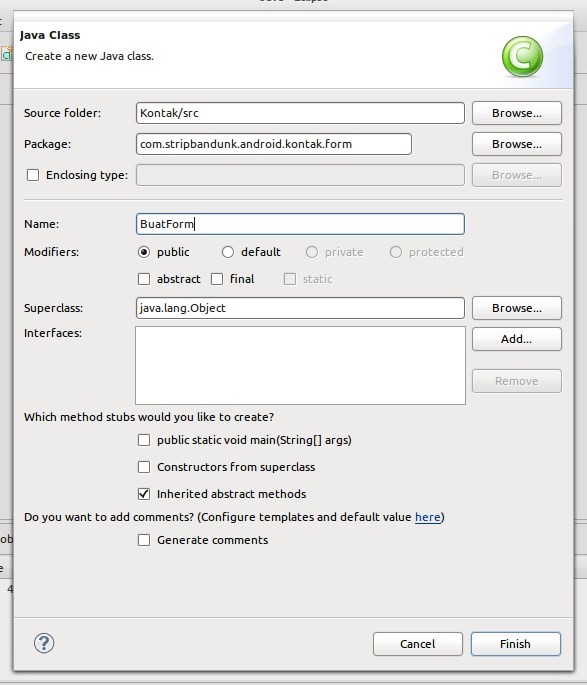Click the 'Which method stubs' question text
587x685 pixels.
click(x=149, y=417)
